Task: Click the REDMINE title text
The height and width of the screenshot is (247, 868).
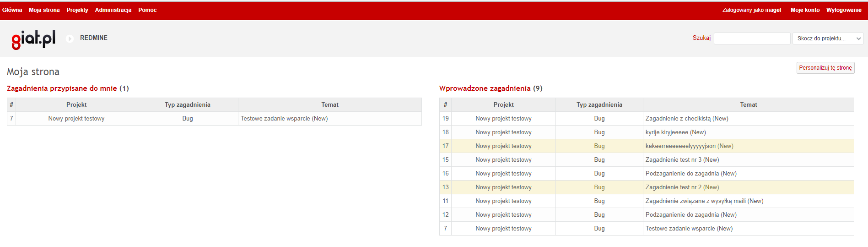Action: [94, 38]
